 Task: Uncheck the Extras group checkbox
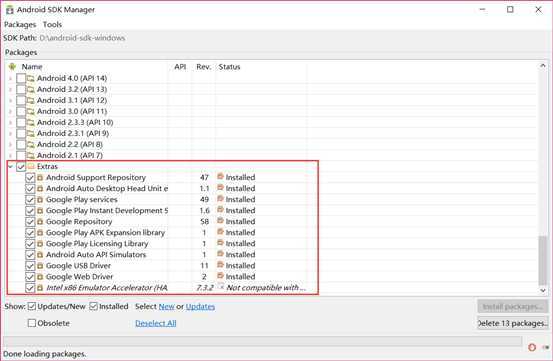(21, 166)
